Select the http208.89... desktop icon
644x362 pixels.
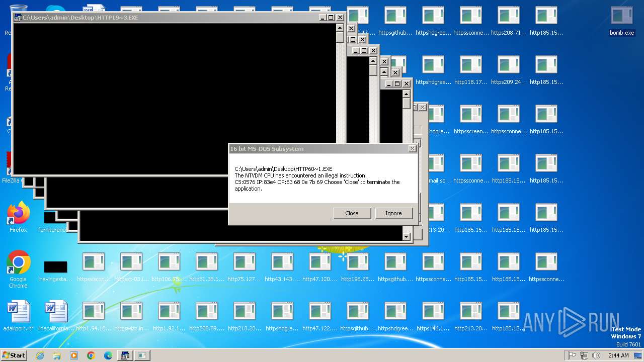pos(207,317)
